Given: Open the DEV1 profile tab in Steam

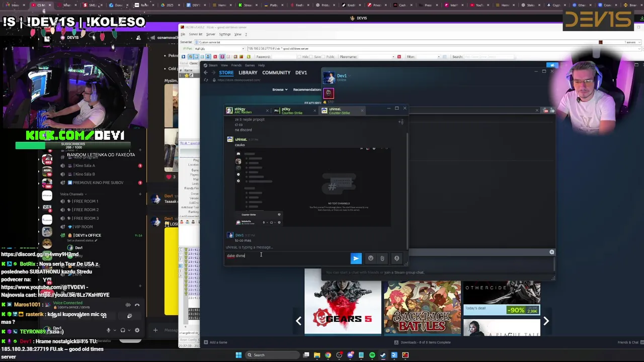Looking at the screenshot, I should point(301,72).
